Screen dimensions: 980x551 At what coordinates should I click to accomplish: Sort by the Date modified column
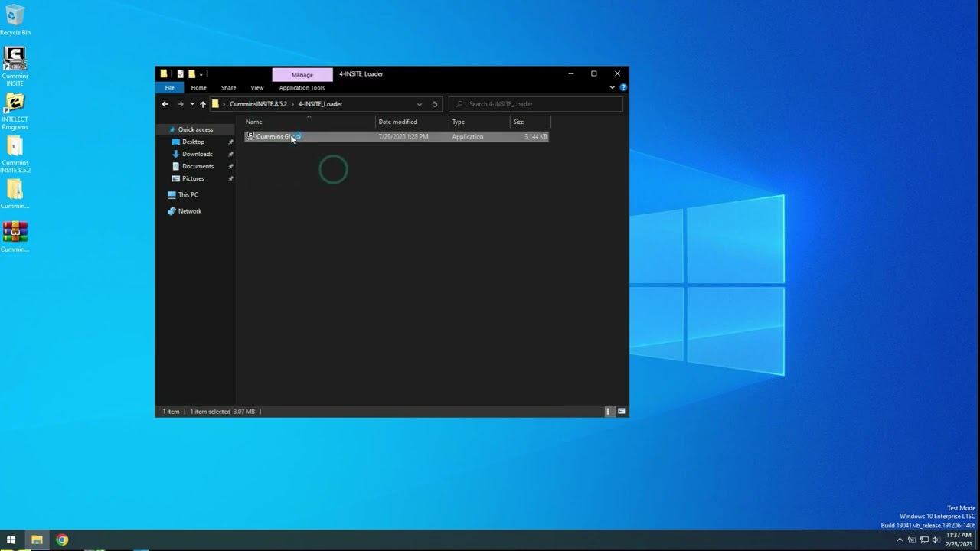coord(412,122)
